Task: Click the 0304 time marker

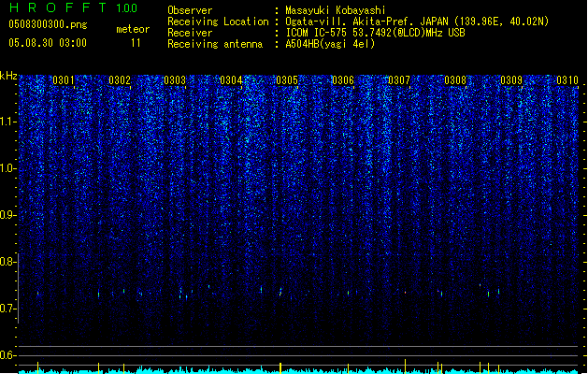Action: point(231,80)
